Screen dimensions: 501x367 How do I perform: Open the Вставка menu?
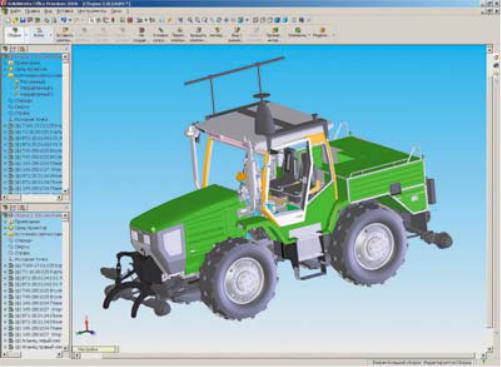point(64,11)
